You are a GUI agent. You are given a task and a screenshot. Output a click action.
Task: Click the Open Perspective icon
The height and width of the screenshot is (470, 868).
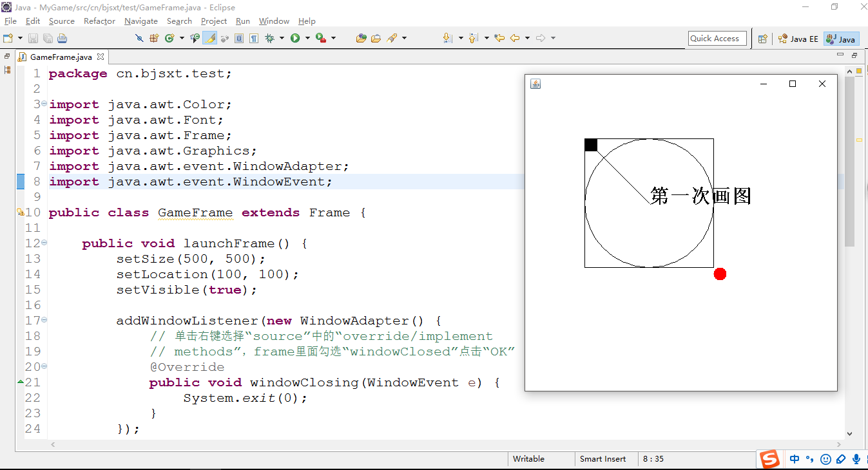point(762,39)
